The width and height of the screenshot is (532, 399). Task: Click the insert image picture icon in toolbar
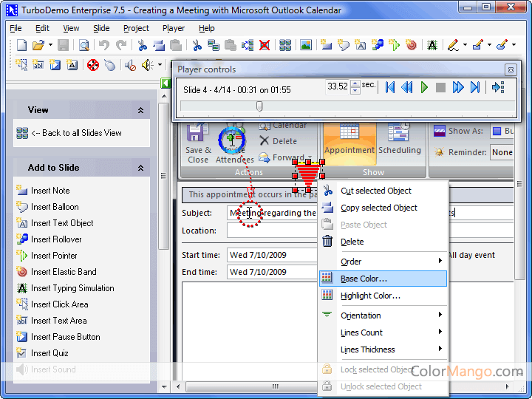[306, 45]
